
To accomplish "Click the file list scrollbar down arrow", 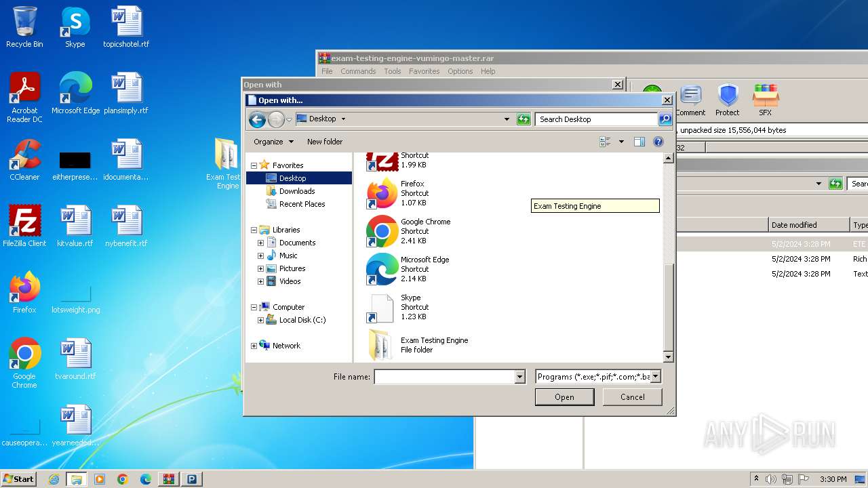I will pyautogui.click(x=668, y=357).
